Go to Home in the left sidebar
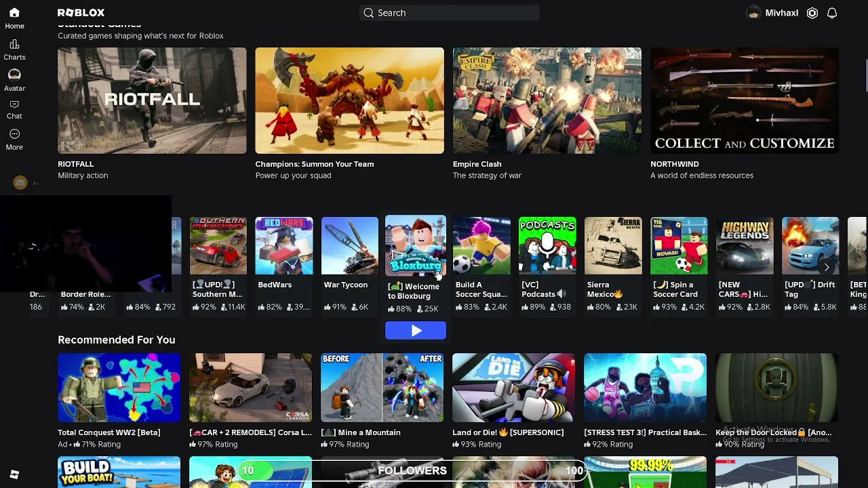This screenshot has width=868, height=488. coord(14,18)
